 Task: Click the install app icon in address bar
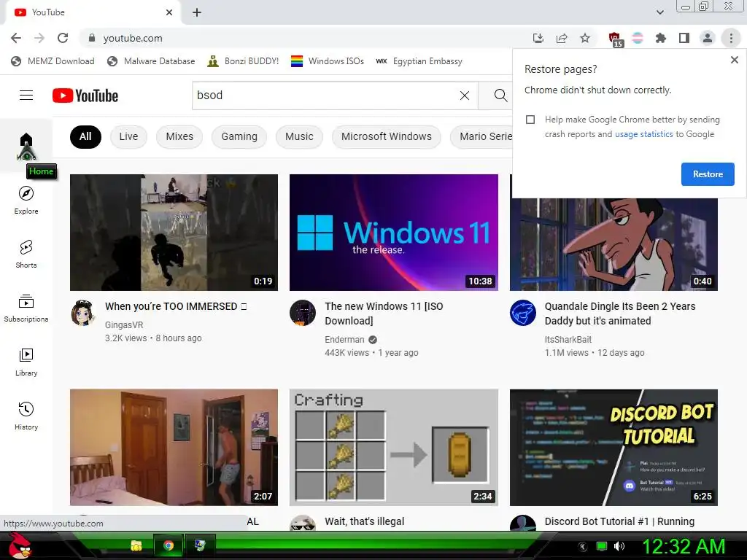point(538,38)
